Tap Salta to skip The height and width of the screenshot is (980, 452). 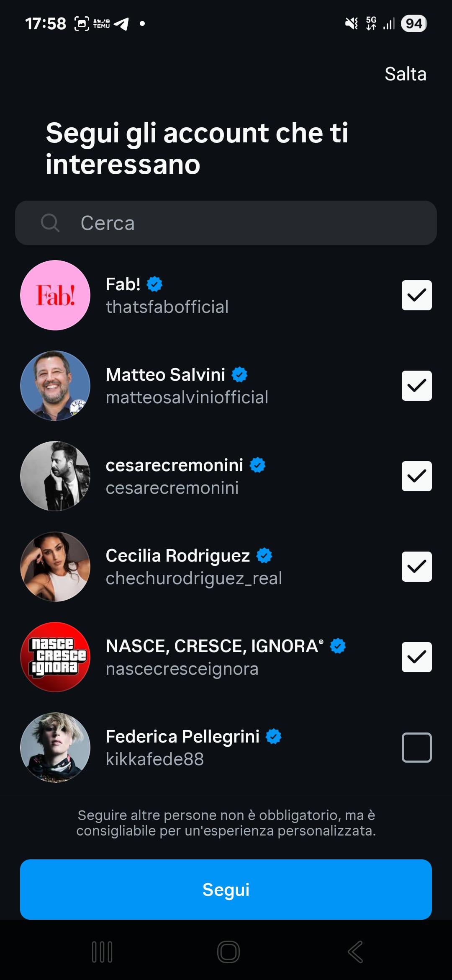coord(405,74)
